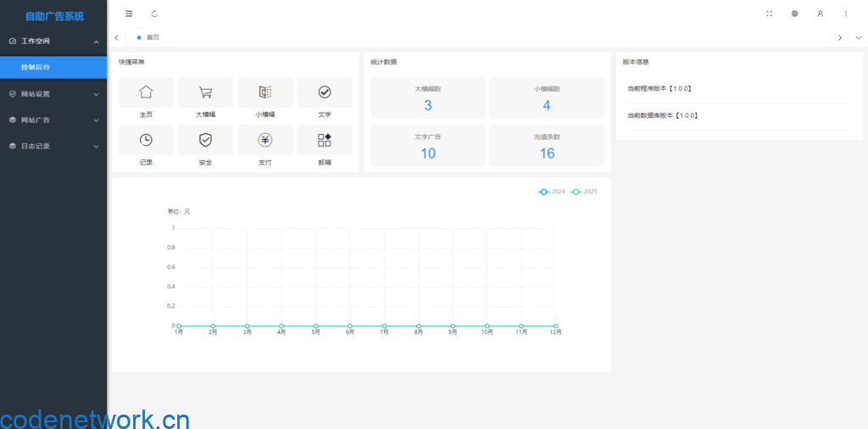This screenshot has height=429, width=868.
Task: Expand the 日志记录 sidebar menu
Action: coord(53,147)
